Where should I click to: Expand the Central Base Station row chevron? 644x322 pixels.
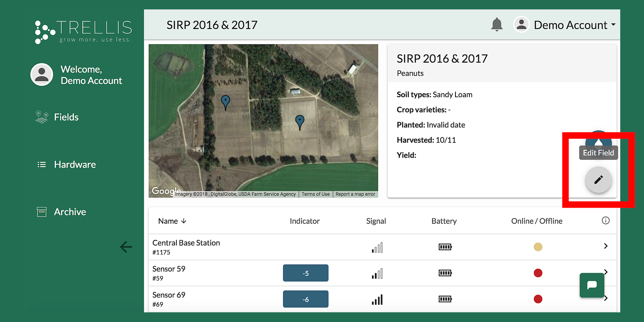point(605,246)
